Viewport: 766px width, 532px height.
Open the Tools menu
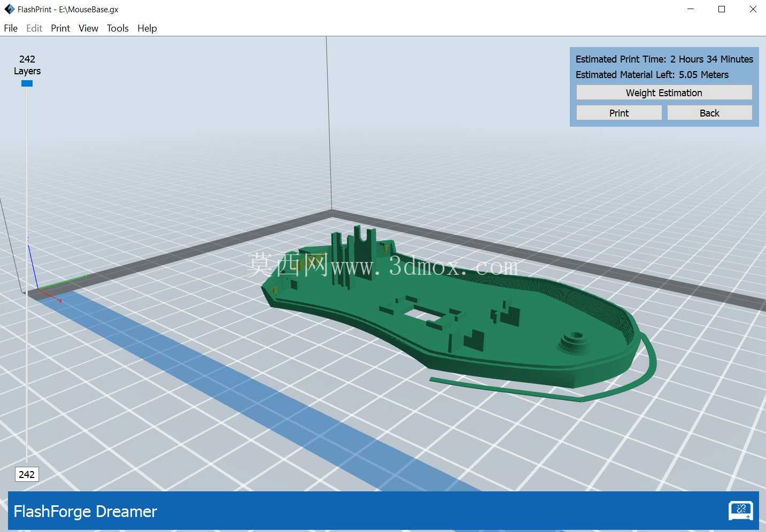coord(118,28)
